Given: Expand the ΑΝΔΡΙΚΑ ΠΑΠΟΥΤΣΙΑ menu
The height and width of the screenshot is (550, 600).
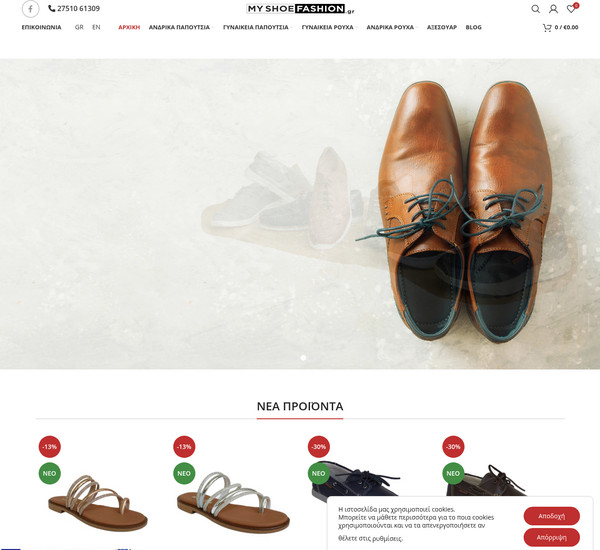Looking at the screenshot, I should tap(179, 28).
